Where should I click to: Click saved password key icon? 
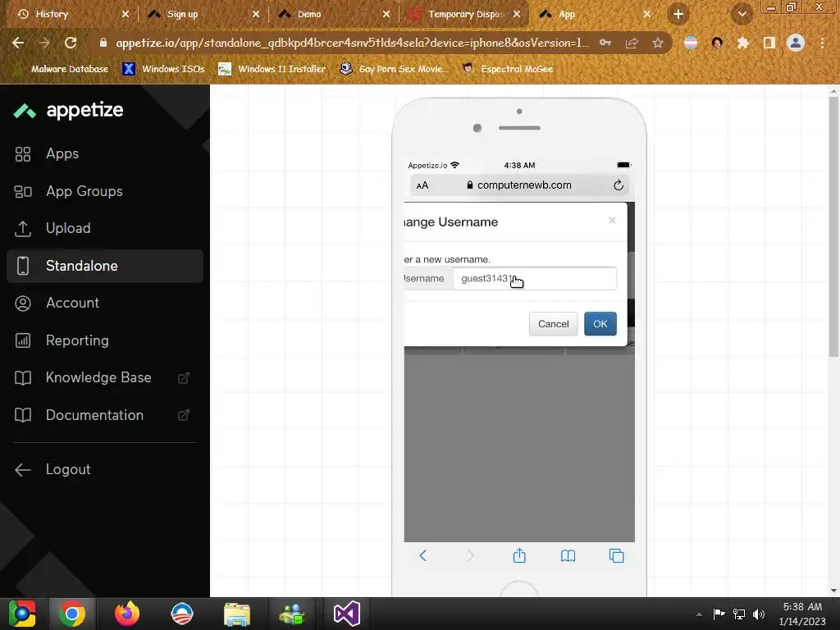tap(605, 43)
